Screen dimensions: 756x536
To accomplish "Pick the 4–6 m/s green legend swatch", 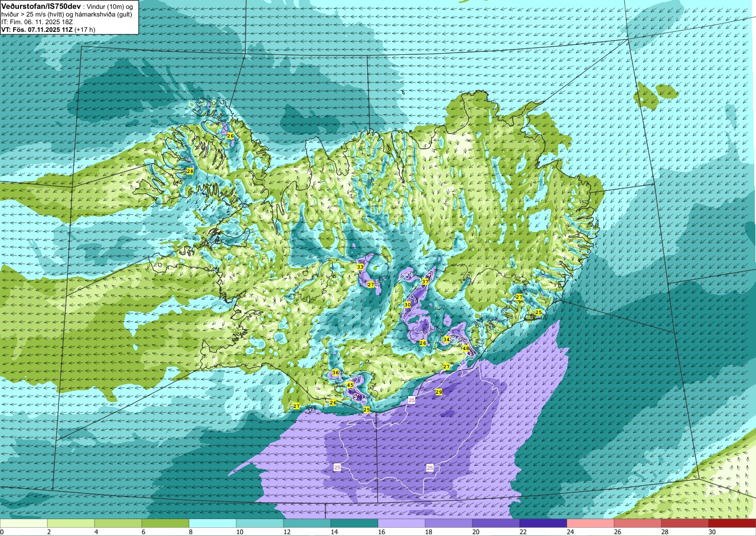I will [x=118, y=523].
